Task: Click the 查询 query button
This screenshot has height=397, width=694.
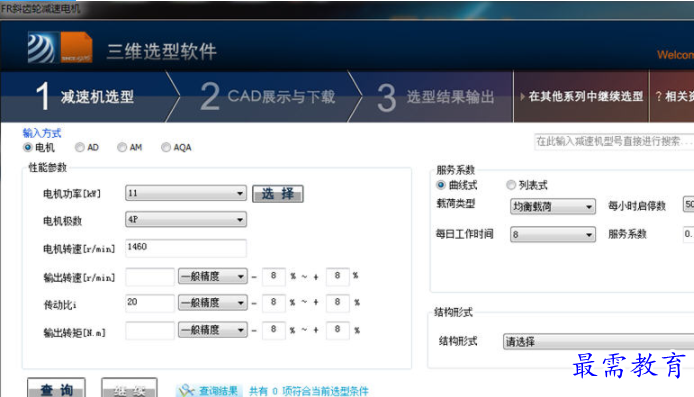Action: [56, 388]
